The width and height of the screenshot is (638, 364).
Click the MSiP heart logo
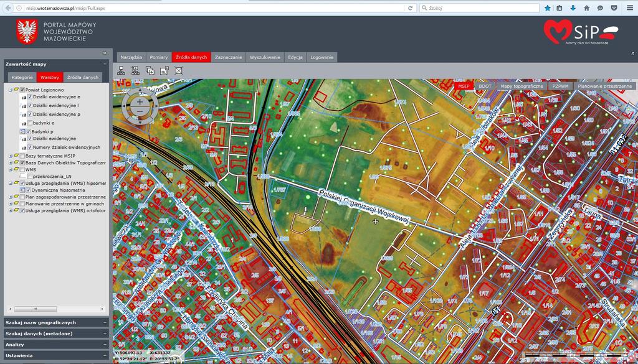point(581,32)
